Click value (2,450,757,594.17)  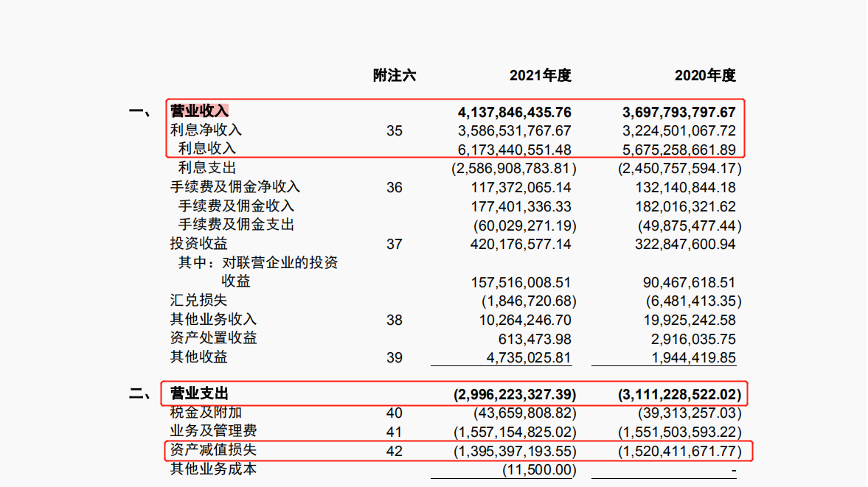679,169
